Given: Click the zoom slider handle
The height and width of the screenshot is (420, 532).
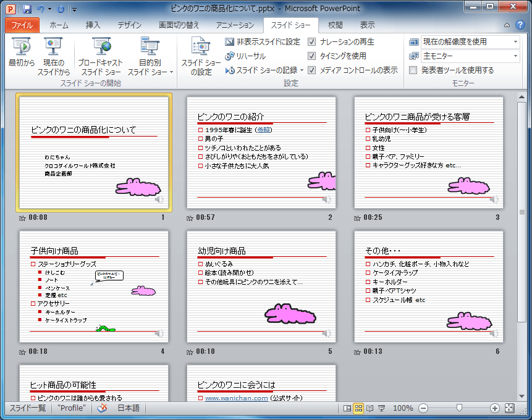Looking at the screenshot, I should click(x=459, y=408).
